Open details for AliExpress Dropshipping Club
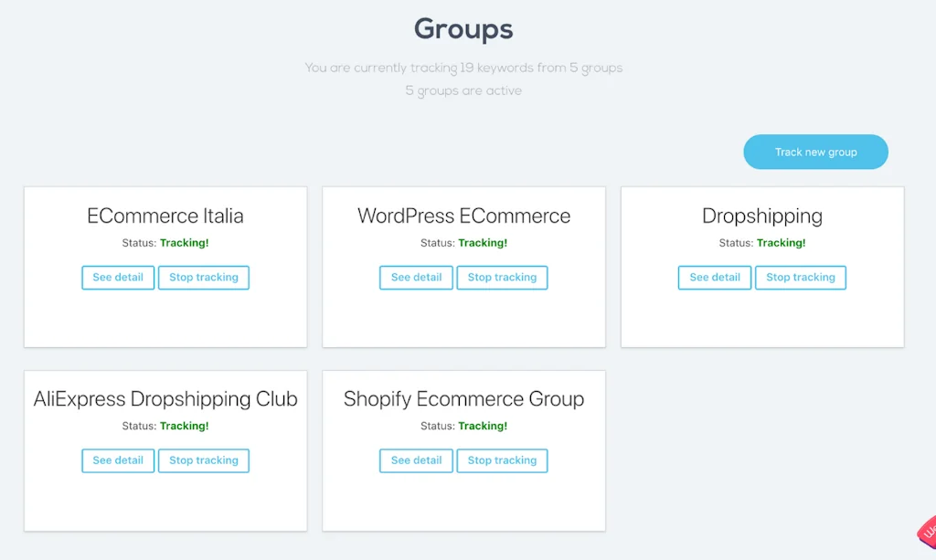936x560 pixels. [118, 460]
